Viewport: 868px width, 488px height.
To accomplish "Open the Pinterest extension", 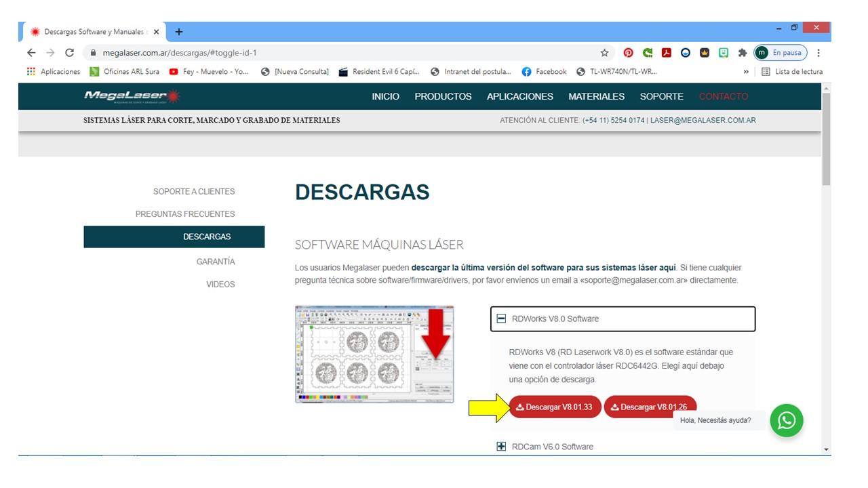I will point(629,53).
